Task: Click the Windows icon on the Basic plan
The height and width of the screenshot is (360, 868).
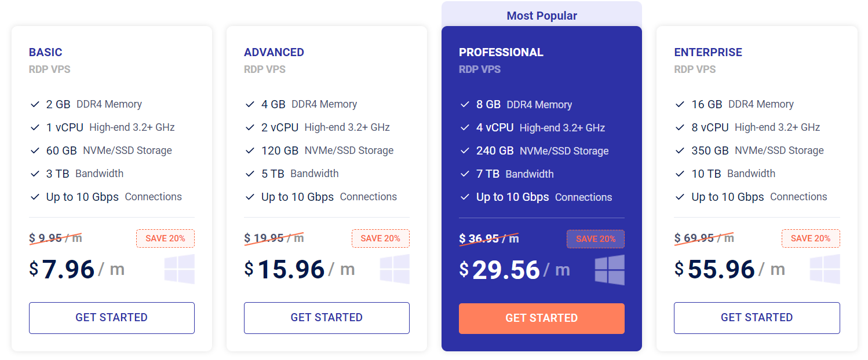Action: pos(179,270)
